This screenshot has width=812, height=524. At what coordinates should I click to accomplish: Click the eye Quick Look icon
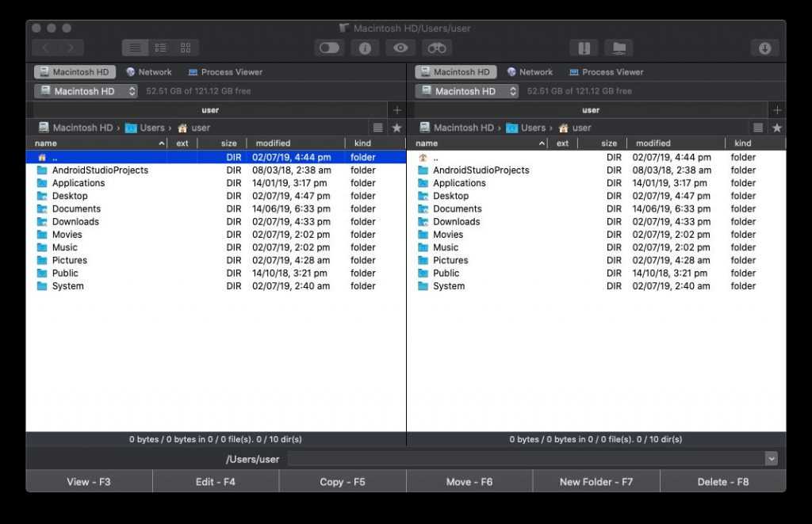pyautogui.click(x=400, y=48)
